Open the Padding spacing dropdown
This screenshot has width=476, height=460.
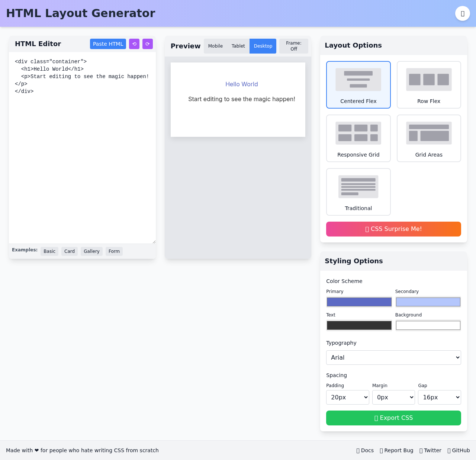pos(347,397)
